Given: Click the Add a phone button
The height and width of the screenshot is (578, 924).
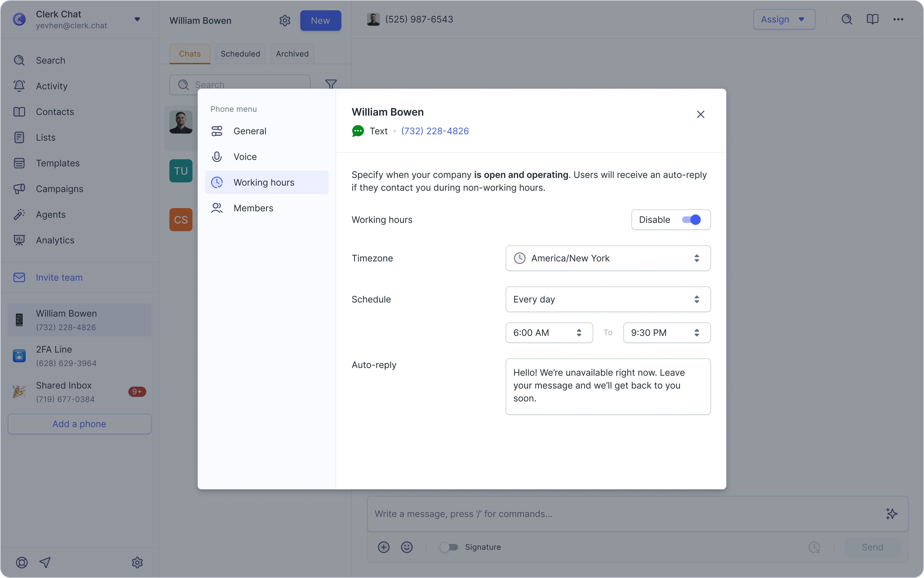Looking at the screenshot, I should [80, 424].
